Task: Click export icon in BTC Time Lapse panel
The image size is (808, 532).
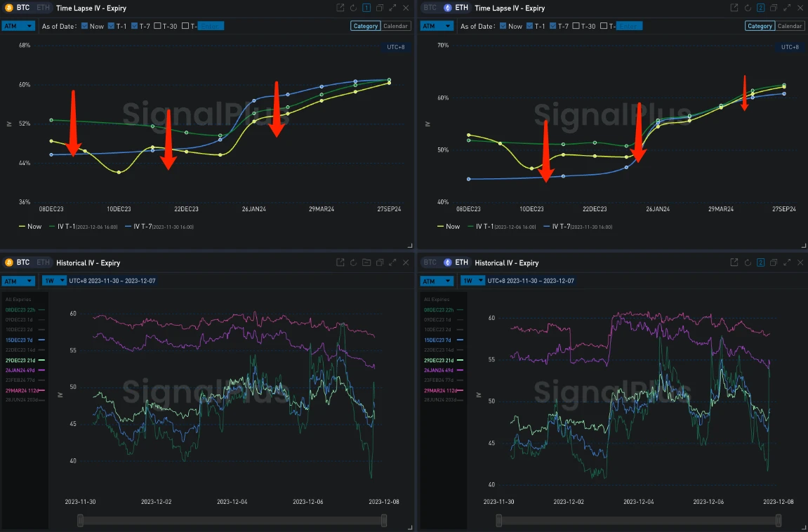Action: [340, 8]
